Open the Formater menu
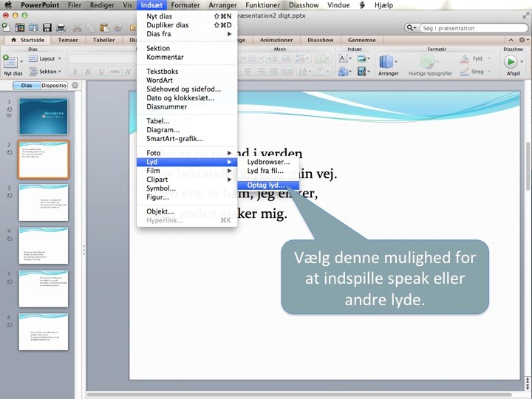Viewport: 532px width, 399px height. click(x=185, y=5)
